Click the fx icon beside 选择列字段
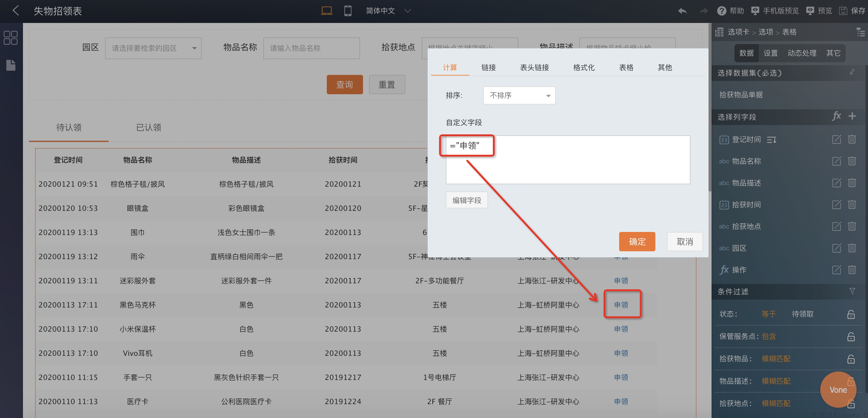 tap(836, 116)
